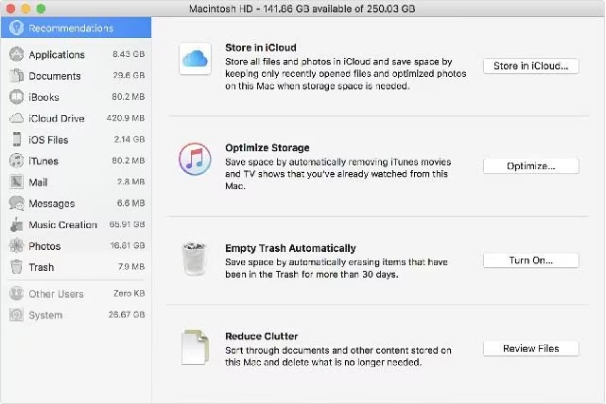Click the 420.9 MB iCloud Drive size
606x404 pixels.
(x=126, y=118)
